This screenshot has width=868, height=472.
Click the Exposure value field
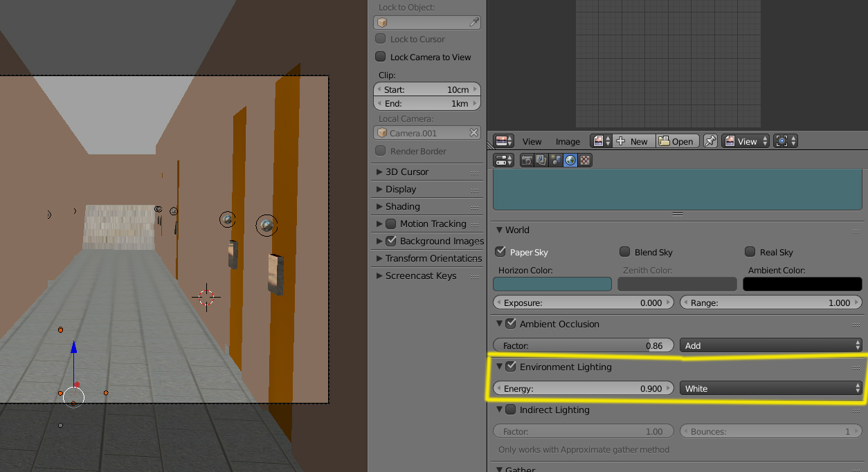coord(584,302)
